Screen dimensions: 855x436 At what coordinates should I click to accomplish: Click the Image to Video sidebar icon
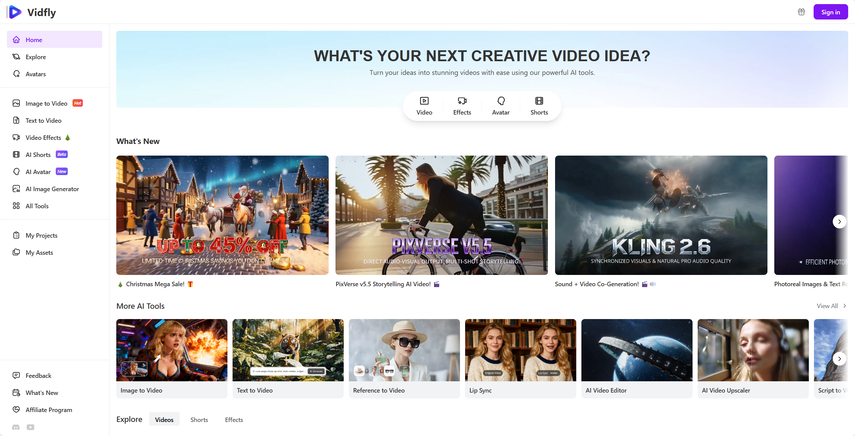pyautogui.click(x=16, y=103)
